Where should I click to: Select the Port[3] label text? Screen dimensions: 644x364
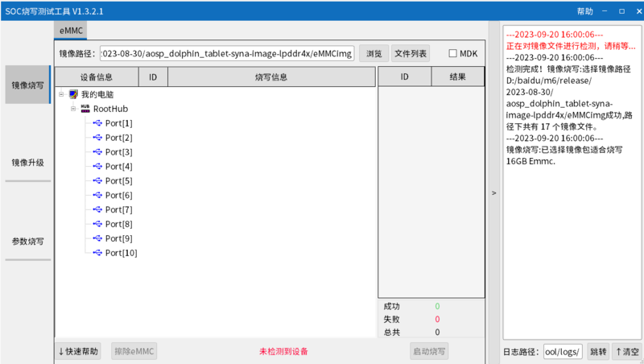pyautogui.click(x=118, y=152)
